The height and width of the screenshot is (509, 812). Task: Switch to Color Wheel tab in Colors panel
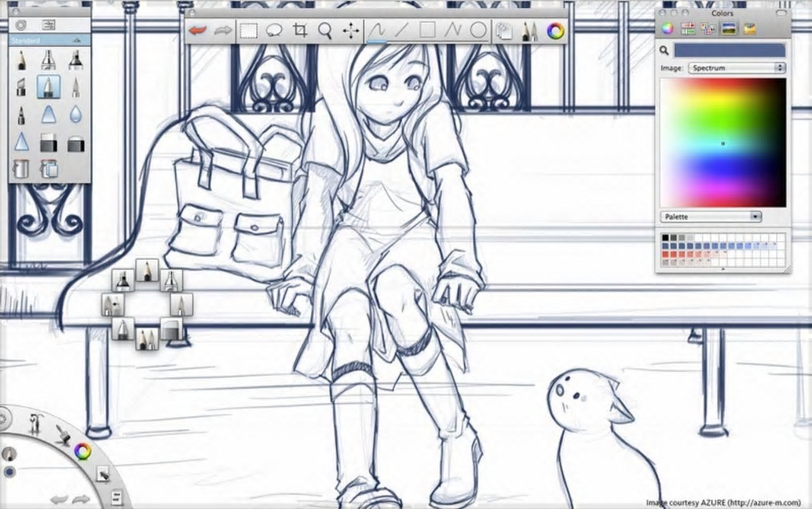point(668,29)
